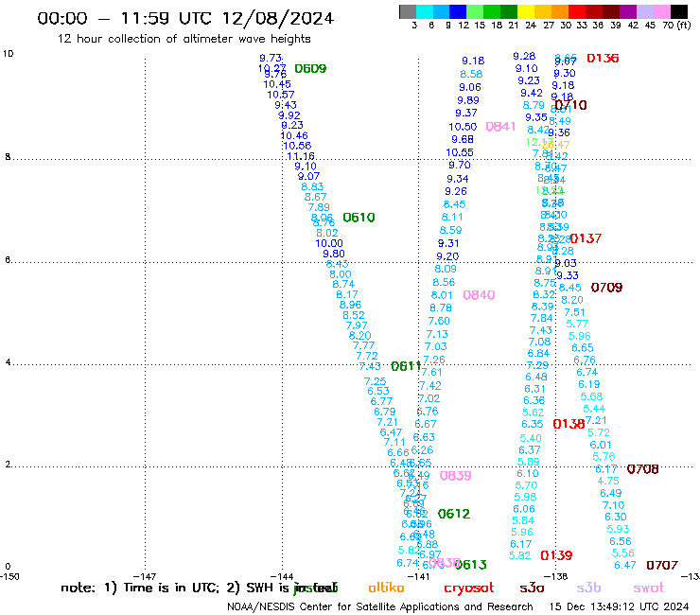This screenshot has width=700, height=615.
Task: Click the wave height value 4.75
Action: coord(608,481)
